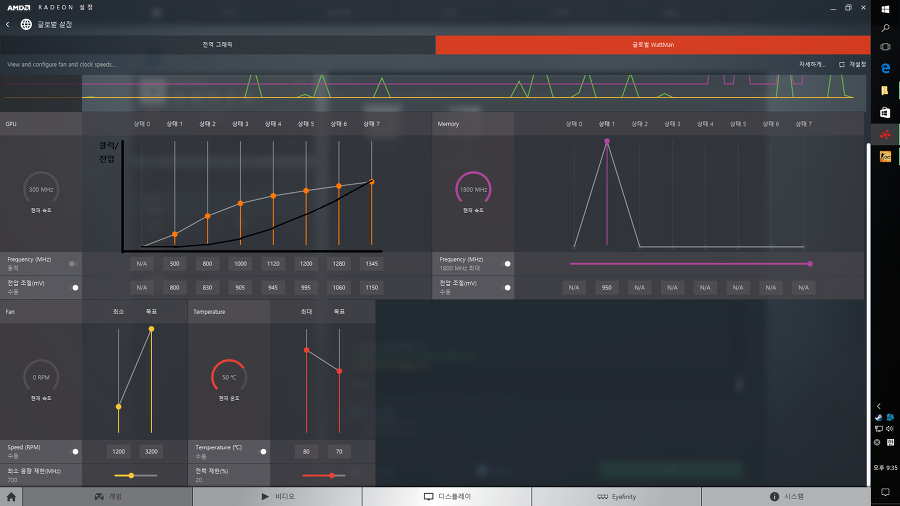900x506 pixels.
Task: Select the 글로벌 WattMan tab
Action: (x=651, y=45)
